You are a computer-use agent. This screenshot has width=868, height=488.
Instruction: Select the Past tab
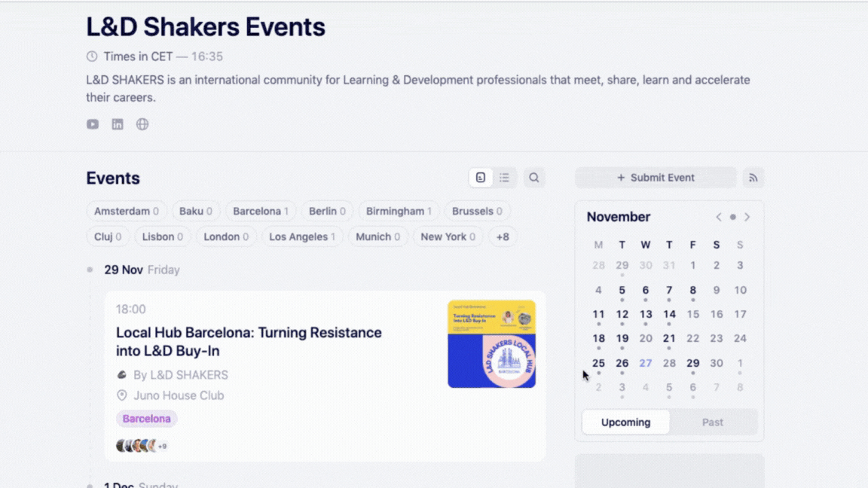click(x=713, y=422)
